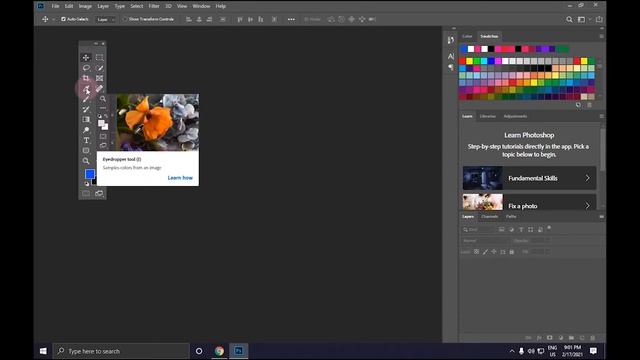
Task: Click the Photoshop logo in menu bar
Action: pos(41,6)
